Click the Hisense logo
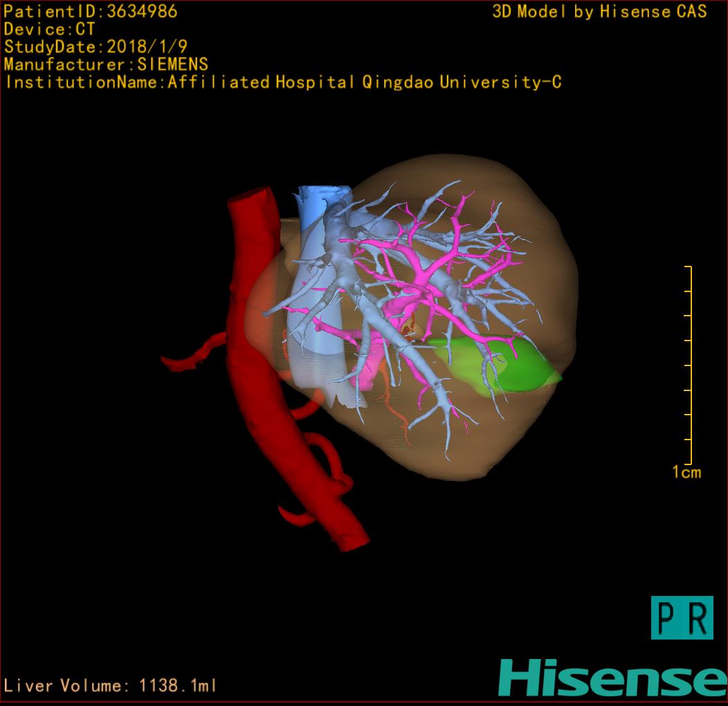The image size is (728, 706). (612, 678)
